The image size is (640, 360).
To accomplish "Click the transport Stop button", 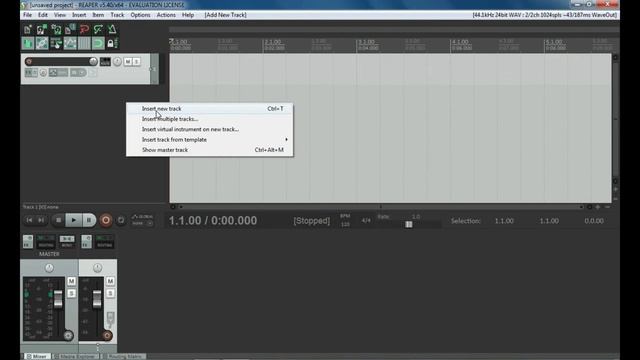I will point(58,220).
